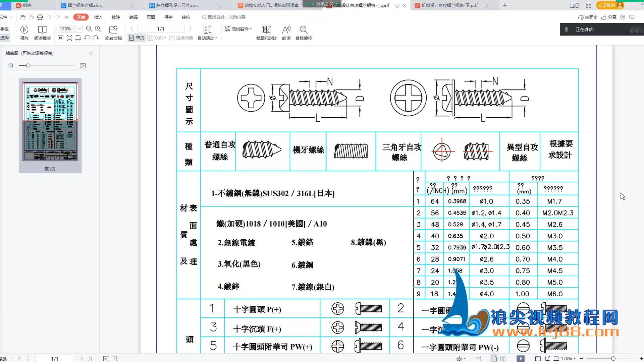Viewport: 644px width, 362px height.
Task: Open settings gear icon at top right
Action: [x=623, y=17]
